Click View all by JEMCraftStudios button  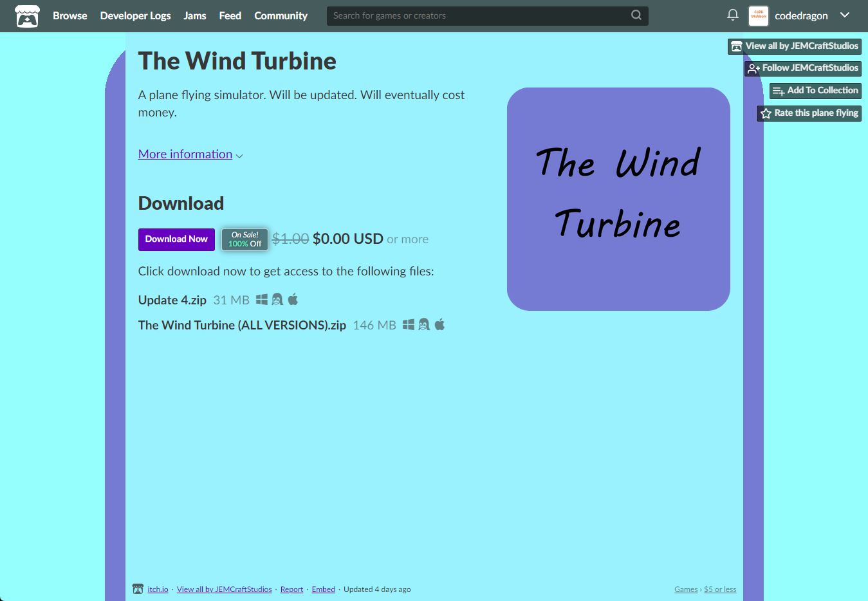[795, 46]
